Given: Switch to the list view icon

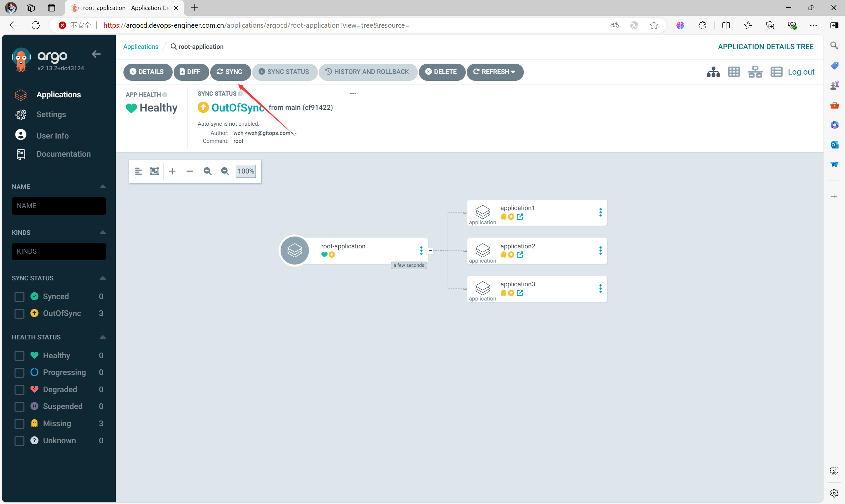Looking at the screenshot, I should tap(776, 72).
